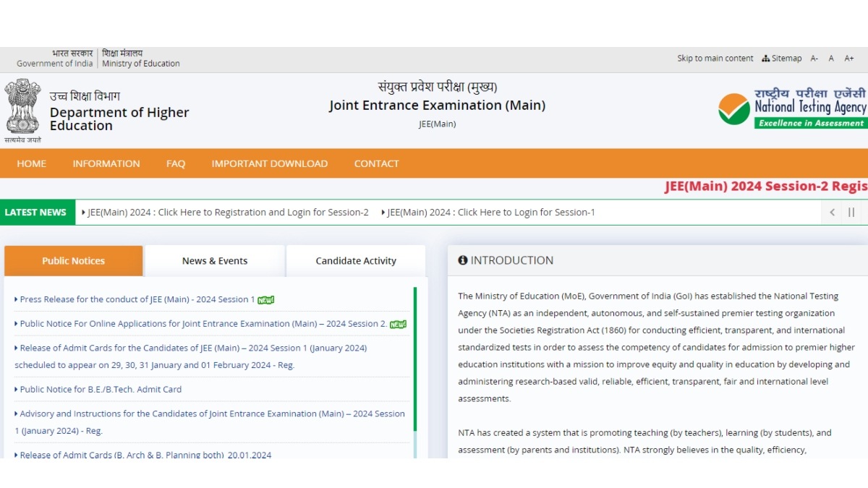Screen dimensions: 868x488
Task: Click Skip to main content link
Action: coord(715,59)
